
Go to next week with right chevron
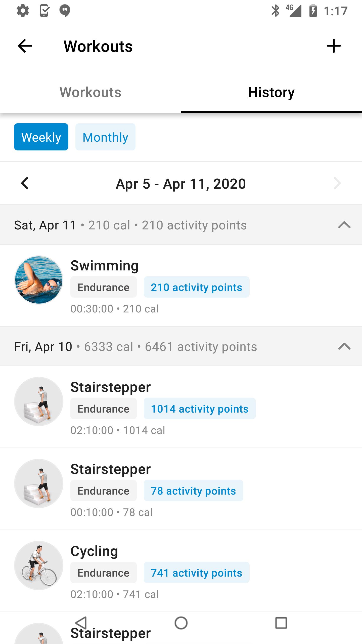(337, 183)
